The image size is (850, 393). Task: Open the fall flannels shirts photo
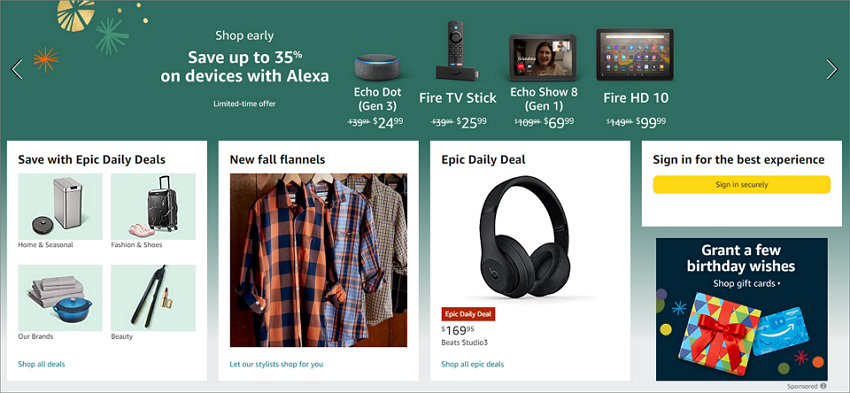point(318,260)
